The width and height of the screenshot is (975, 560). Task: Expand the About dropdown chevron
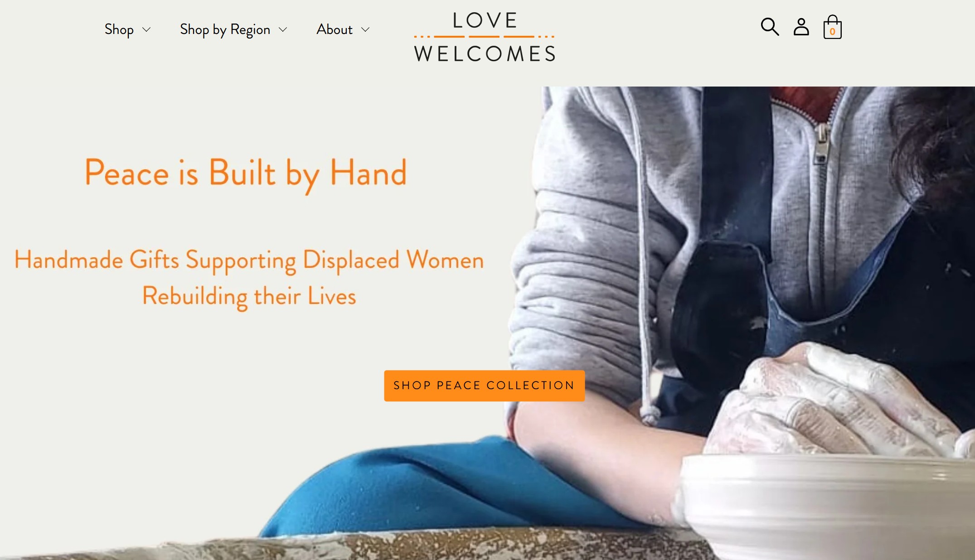[365, 30]
